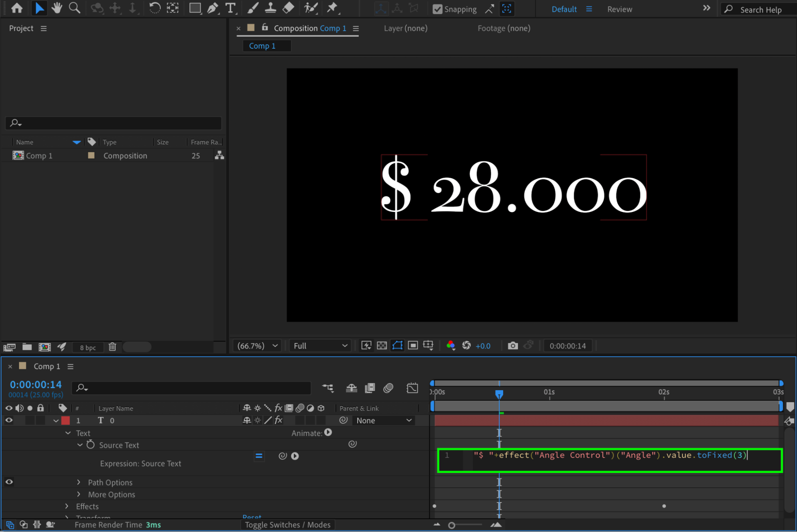Click the frame blending icon in timeline
Screen dimensions: 797x532
(370, 388)
